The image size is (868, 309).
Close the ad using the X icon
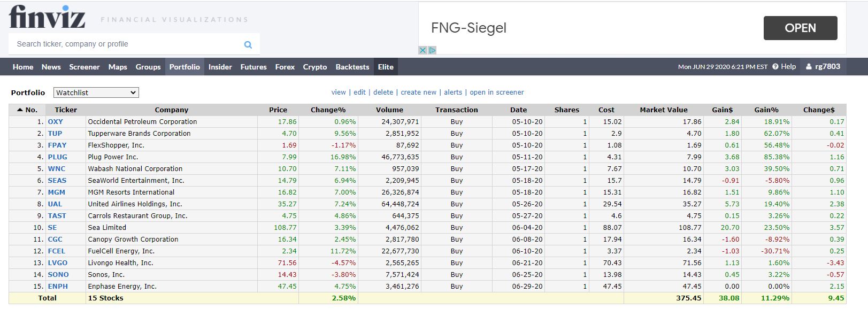pyautogui.click(x=423, y=50)
